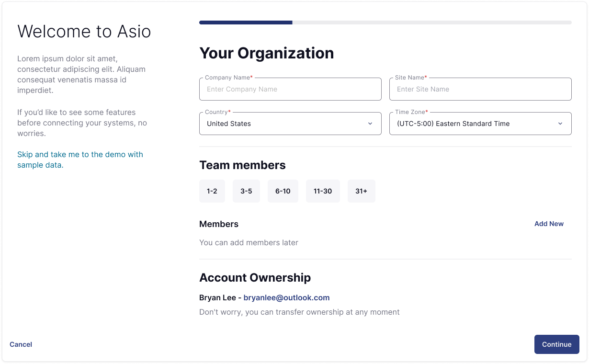Screen dimensions: 589x364
Task: Open the Country dropdown showing United States
Action: [x=290, y=124]
